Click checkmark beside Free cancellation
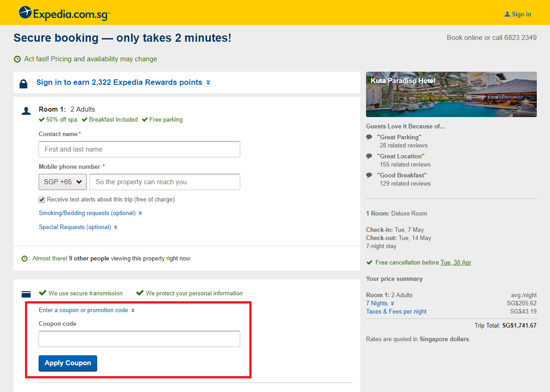Image resolution: width=550 pixels, height=392 pixels. pyautogui.click(x=369, y=262)
